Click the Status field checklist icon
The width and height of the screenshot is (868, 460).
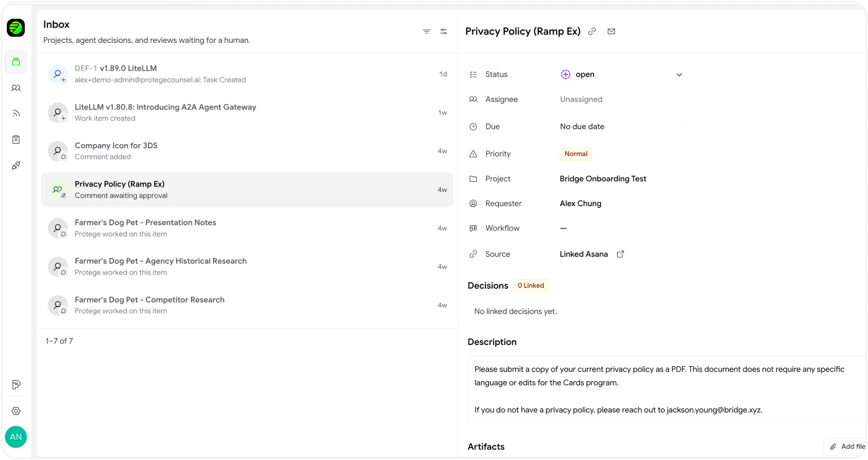[473, 74]
